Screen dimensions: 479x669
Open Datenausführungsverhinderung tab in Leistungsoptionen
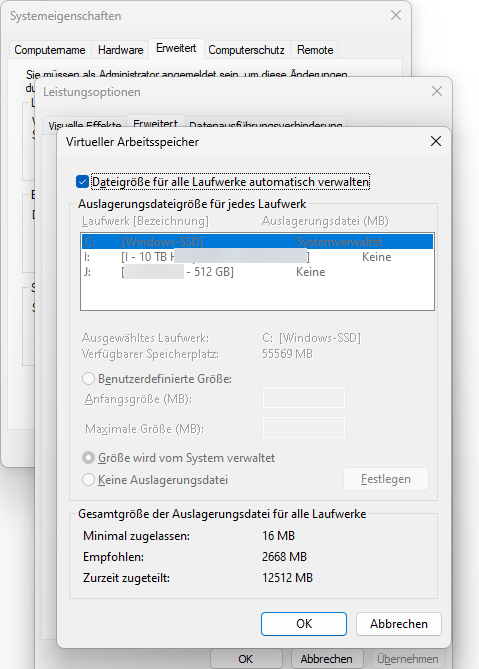click(266, 123)
